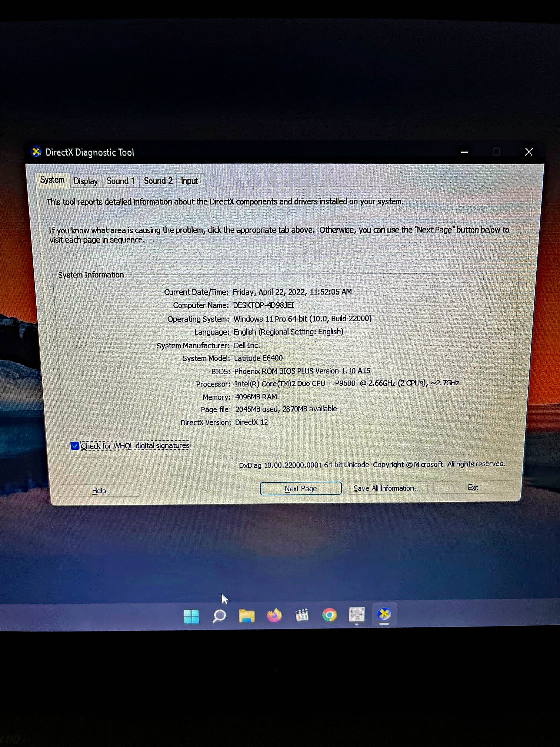Click the memory value 4096MB RAM
The width and height of the screenshot is (560, 747).
pyautogui.click(x=256, y=397)
